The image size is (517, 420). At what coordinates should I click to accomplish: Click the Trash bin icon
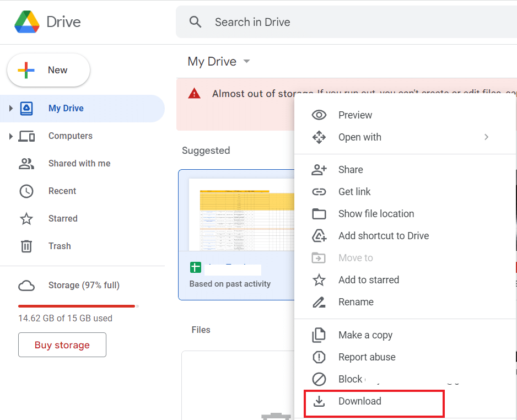26,246
